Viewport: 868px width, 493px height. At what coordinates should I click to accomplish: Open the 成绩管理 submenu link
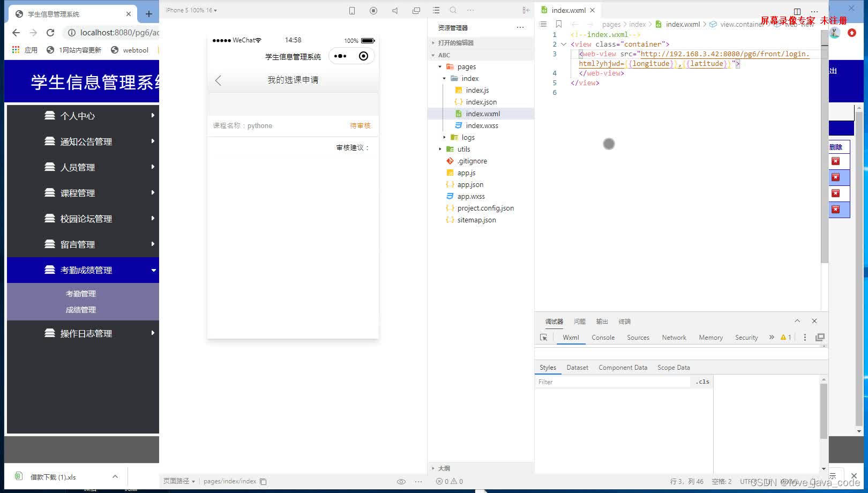coord(81,310)
